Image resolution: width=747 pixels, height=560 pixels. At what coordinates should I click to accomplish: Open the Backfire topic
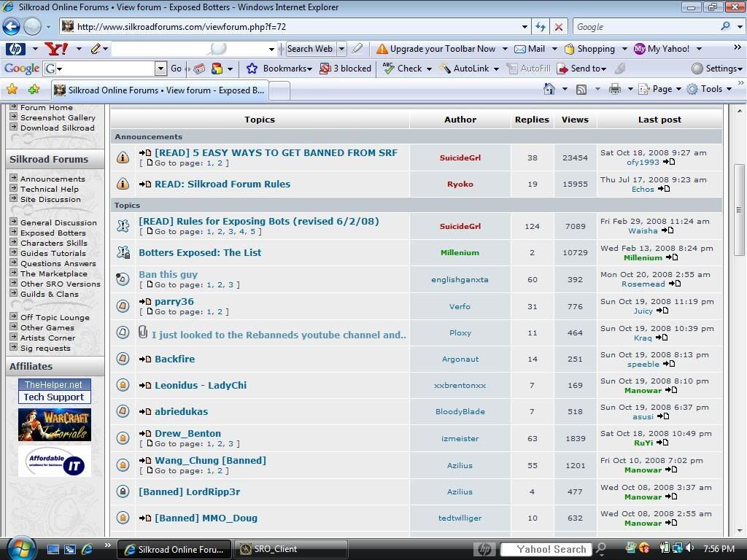175,359
